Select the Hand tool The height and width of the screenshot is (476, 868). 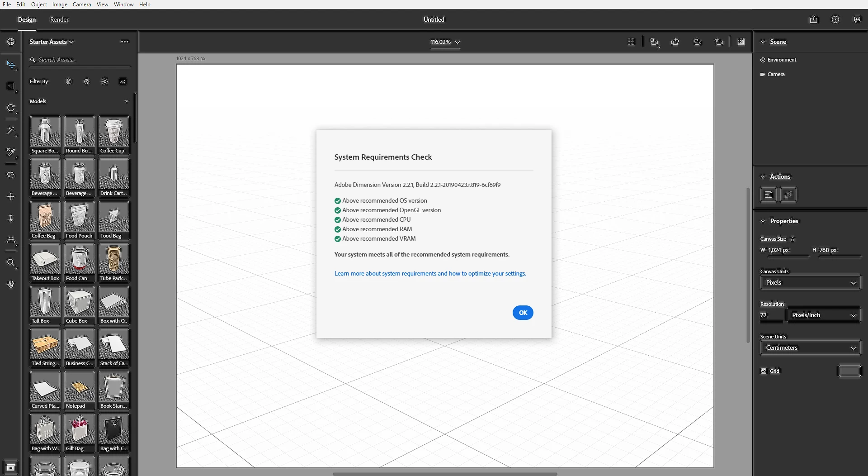[x=11, y=284]
